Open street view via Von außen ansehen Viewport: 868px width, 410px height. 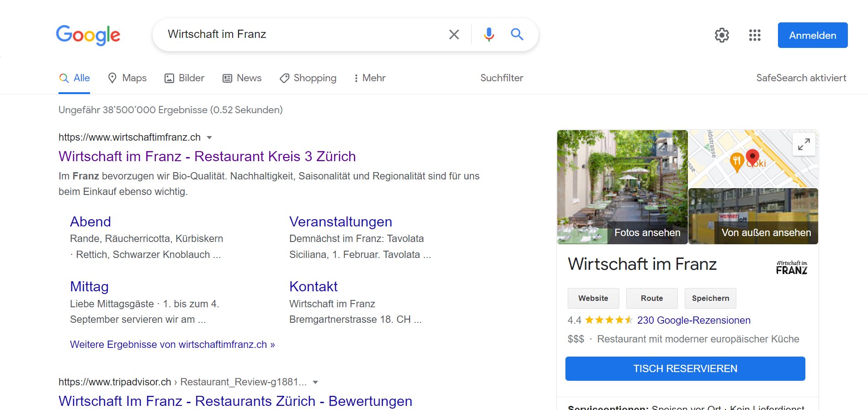click(753, 216)
